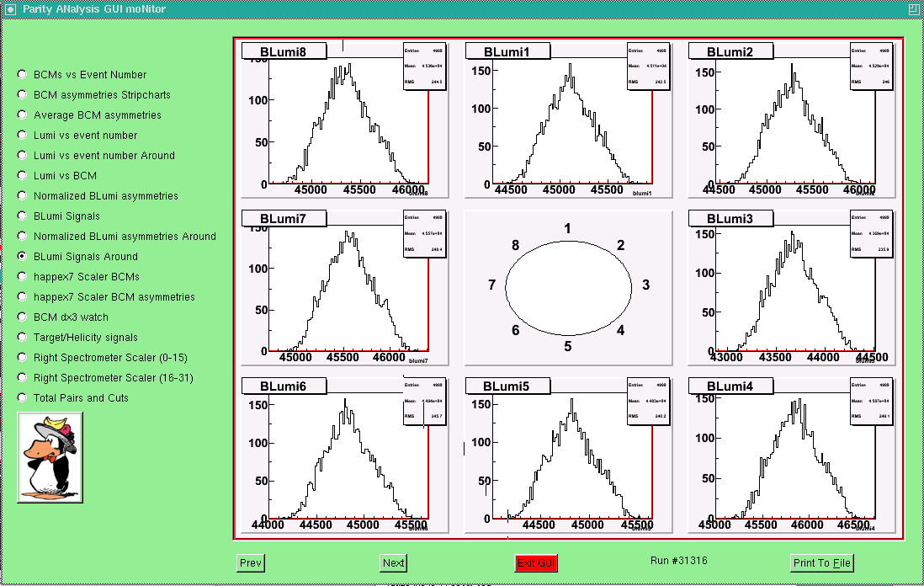The width and height of the screenshot is (924, 586).
Task: Click the BLumi3 histogram title
Action: (730, 218)
